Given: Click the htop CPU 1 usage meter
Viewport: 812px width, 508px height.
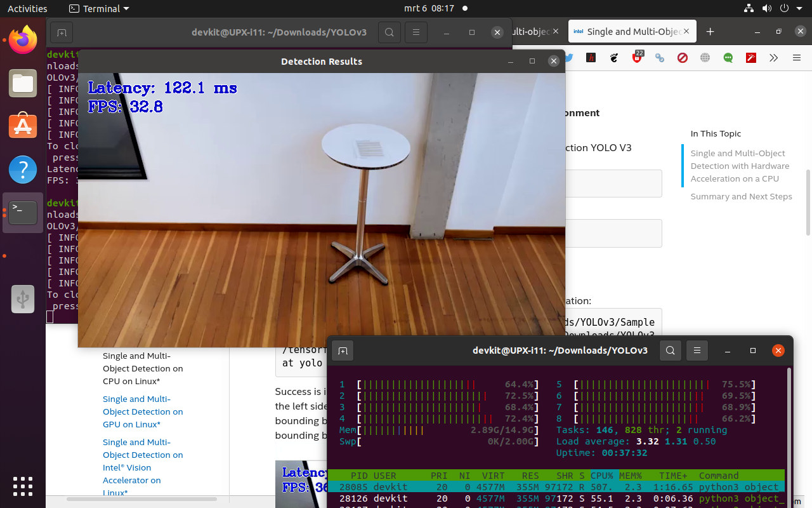Looking at the screenshot, I should pyautogui.click(x=439, y=384).
